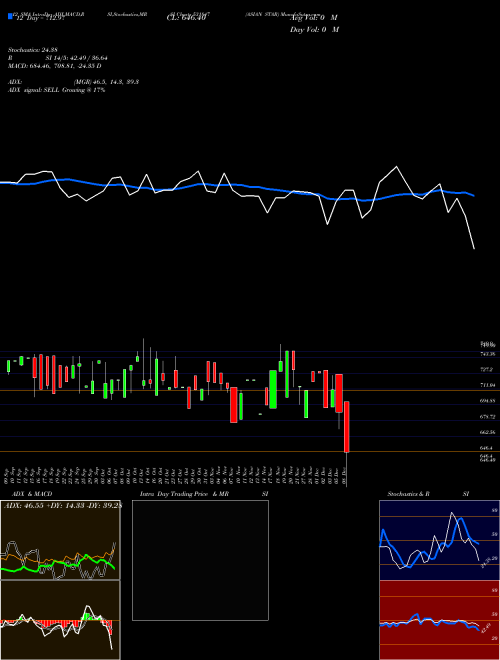Click the '(MGR) 46.5, 14.3, 39.3' ADX values
500x660 pixels.
106,82
